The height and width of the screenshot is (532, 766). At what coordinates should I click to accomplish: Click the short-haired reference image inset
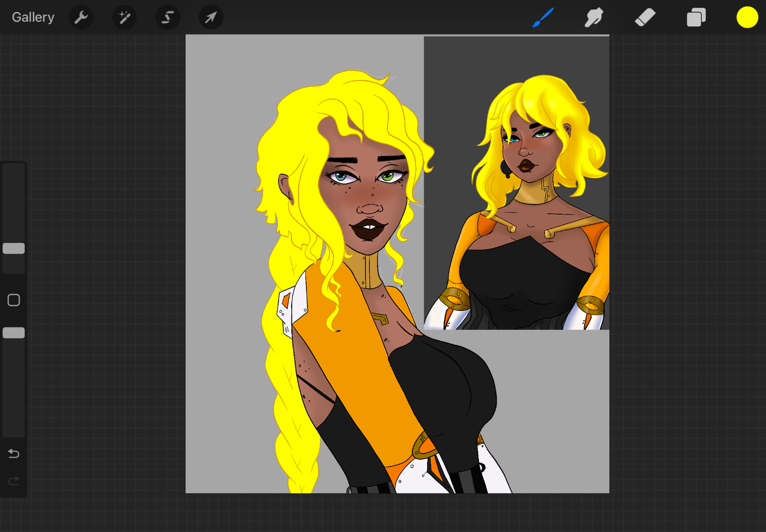click(x=516, y=183)
